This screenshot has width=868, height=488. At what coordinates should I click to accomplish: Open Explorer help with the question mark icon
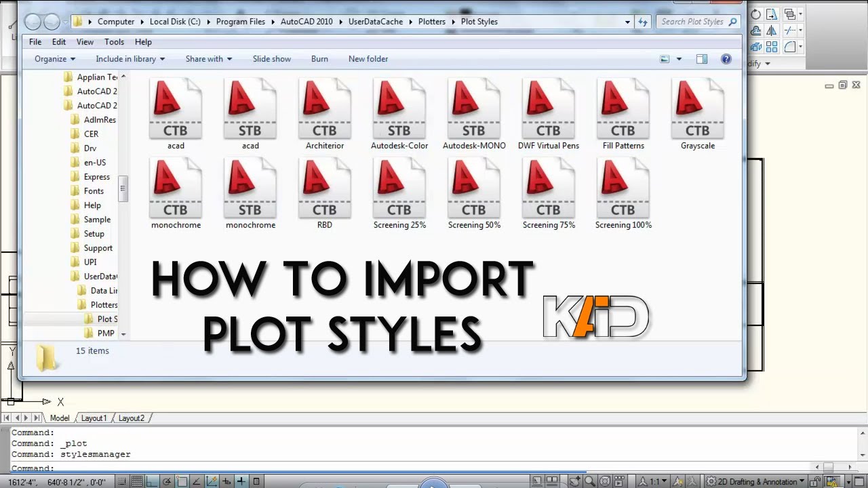726,59
